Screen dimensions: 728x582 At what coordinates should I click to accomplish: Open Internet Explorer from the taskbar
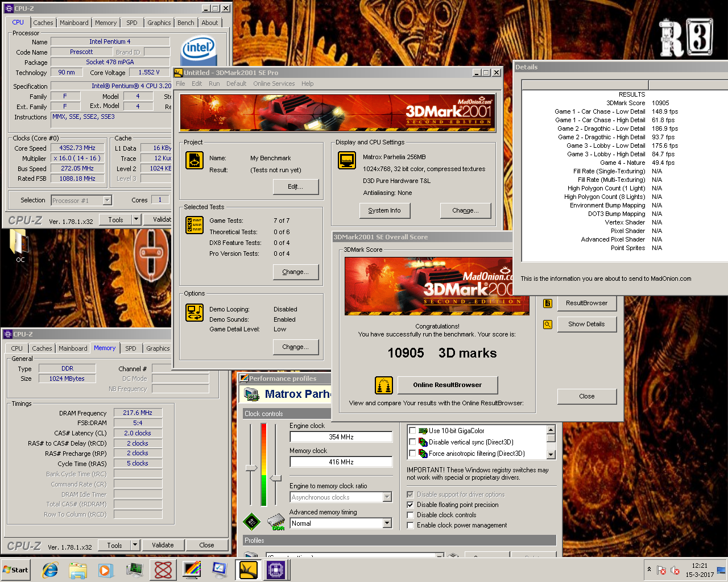[50, 570]
